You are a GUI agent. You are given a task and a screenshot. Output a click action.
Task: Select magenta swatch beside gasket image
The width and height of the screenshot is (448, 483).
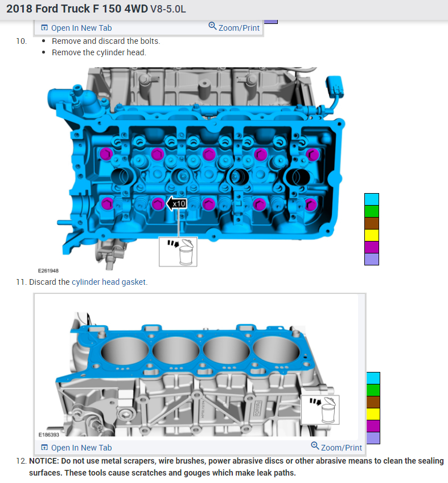tap(373, 426)
